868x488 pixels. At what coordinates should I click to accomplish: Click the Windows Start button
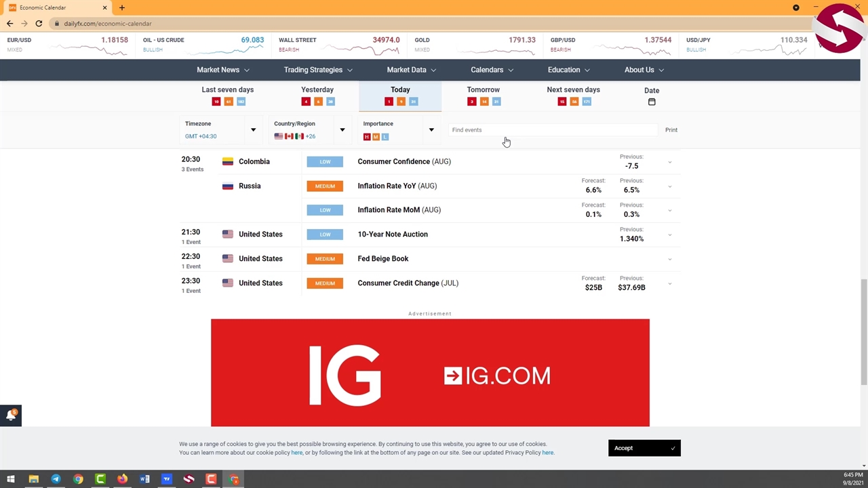point(11,479)
